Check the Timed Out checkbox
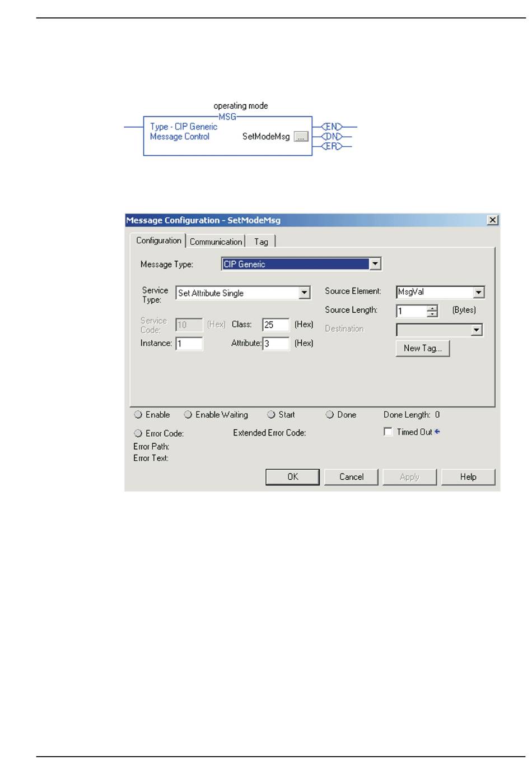 click(x=388, y=432)
